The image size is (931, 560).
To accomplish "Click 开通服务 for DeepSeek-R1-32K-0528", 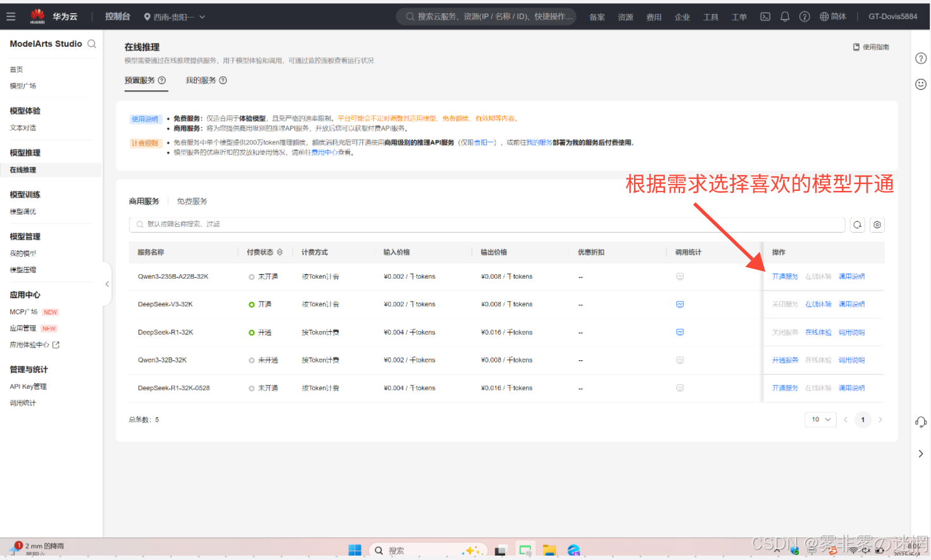I will pos(785,388).
